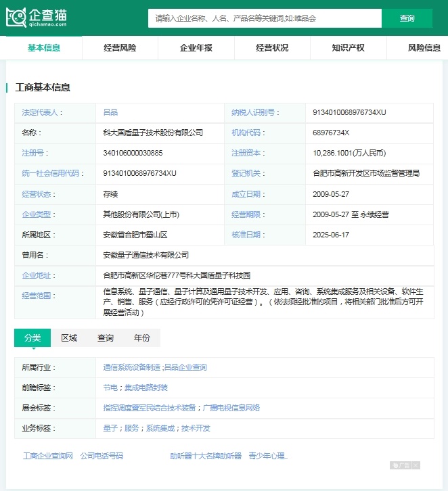Viewport: 448px width, 491px height.
Task: Open the 知识产权 tab
Action: click(x=348, y=48)
